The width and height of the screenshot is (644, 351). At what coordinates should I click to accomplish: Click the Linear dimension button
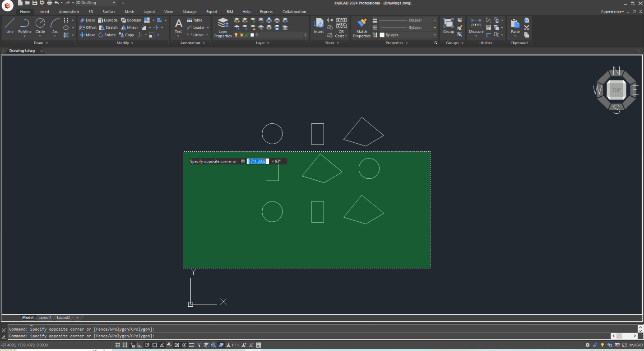[195, 35]
